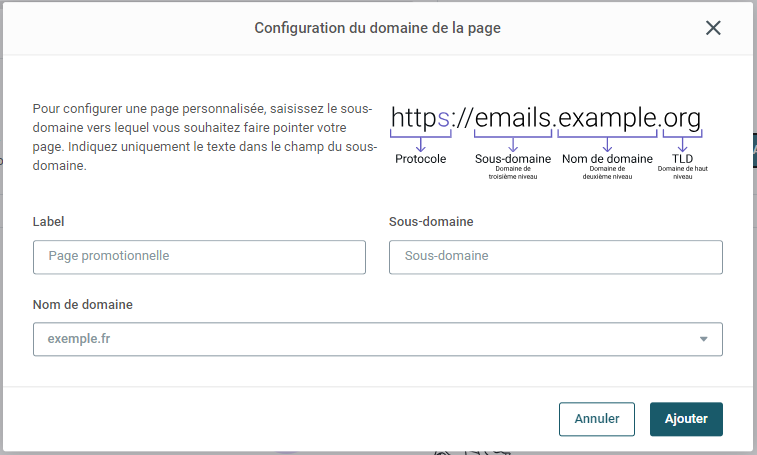This screenshot has height=455, width=757.
Task: Click the dialog title 'Configuration du domaine de la page'
Action: (x=378, y=28)
